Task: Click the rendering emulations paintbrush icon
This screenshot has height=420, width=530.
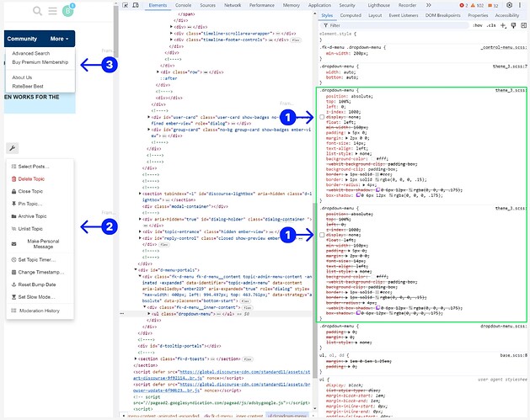Action: point(513,25)
